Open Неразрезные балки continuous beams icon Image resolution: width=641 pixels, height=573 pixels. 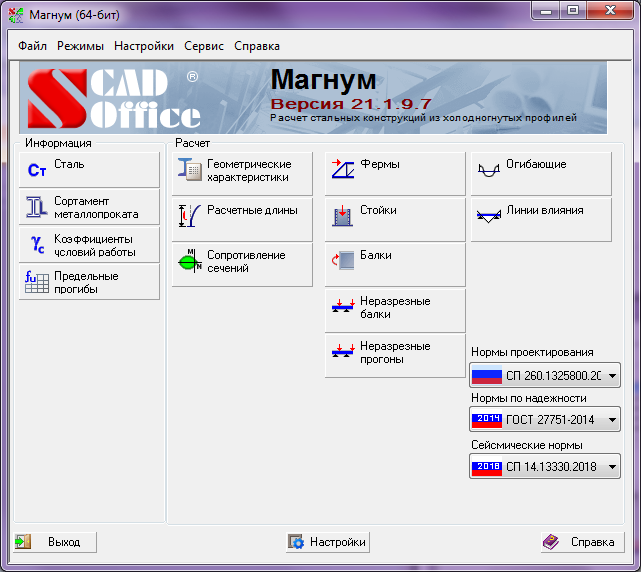click(343, 306)
